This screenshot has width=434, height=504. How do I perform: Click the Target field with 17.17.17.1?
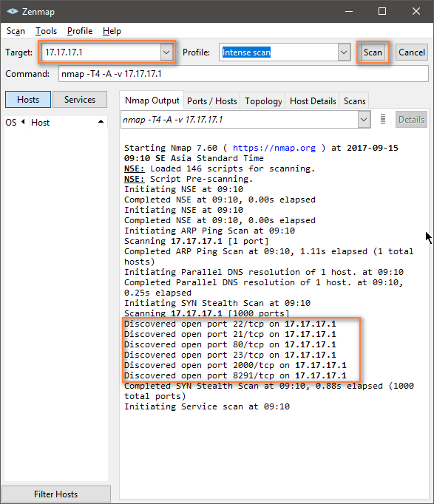101,52
